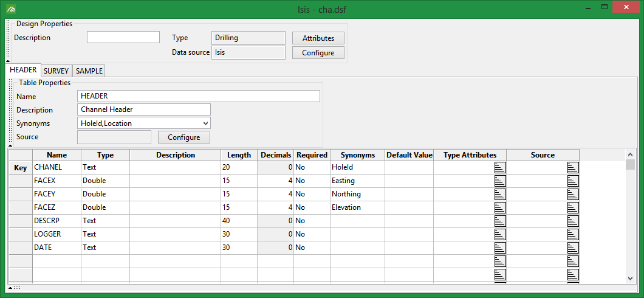Select the Key row header for CHANEL
The width and height of the screenshot is (644, 298).
(x=20, y=167)
